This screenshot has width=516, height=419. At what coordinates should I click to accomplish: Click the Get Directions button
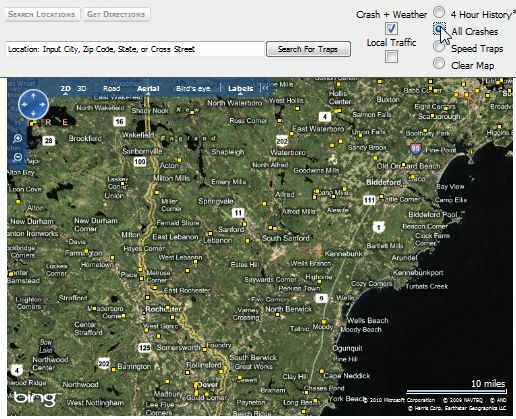(x=116, y=14)
